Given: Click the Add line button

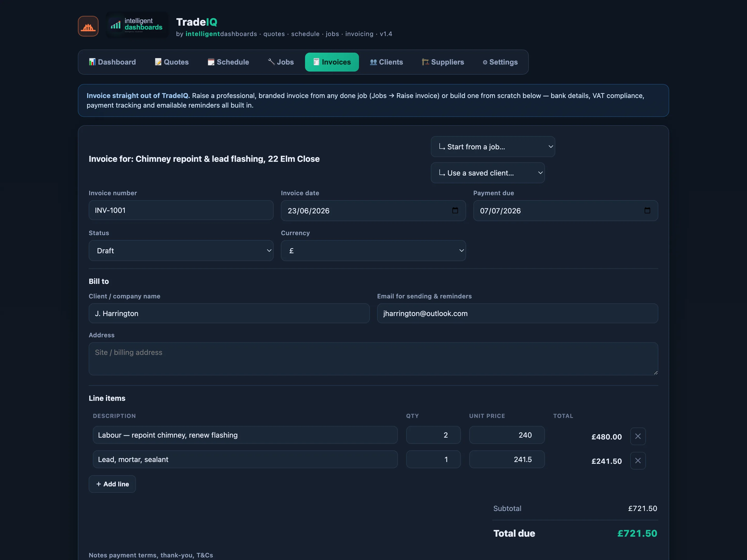Looking at the screenshot, I should coord(112,484).
